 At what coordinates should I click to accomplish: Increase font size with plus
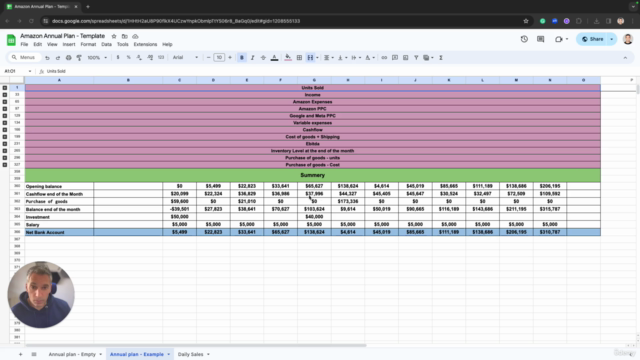pyautogui.click(x=230, y=58)
